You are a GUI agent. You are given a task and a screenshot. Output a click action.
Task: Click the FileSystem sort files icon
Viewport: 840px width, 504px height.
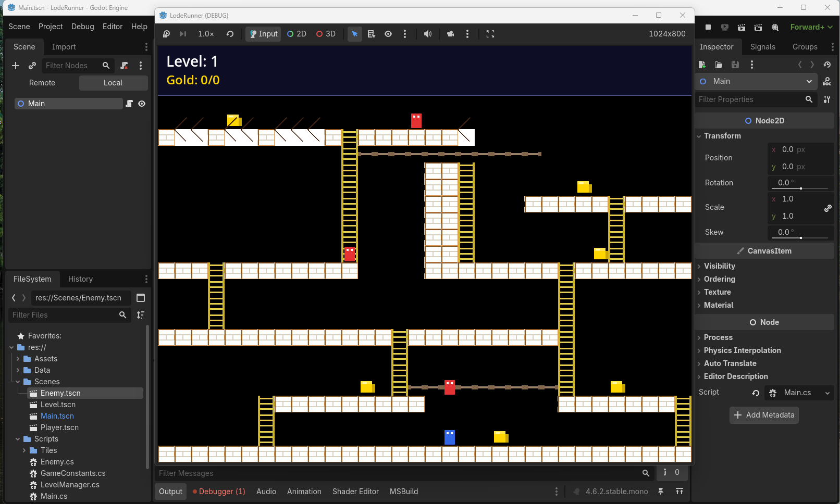tap(141, 315)
